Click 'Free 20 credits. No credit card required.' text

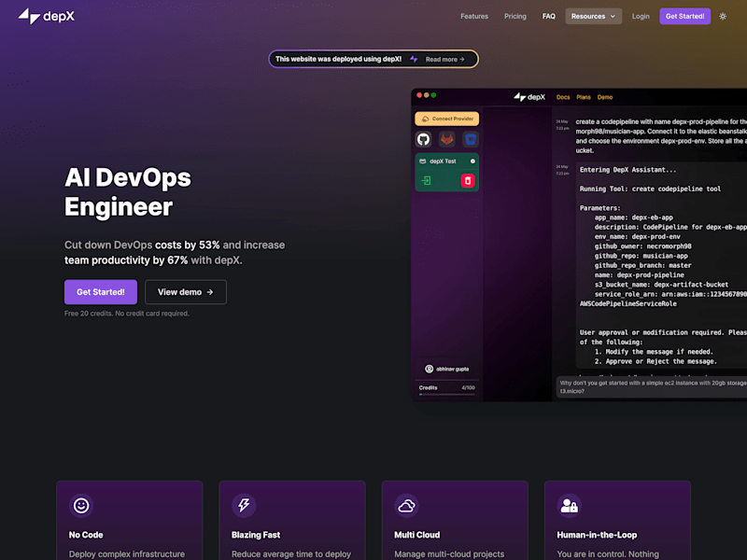click(127, 314)
